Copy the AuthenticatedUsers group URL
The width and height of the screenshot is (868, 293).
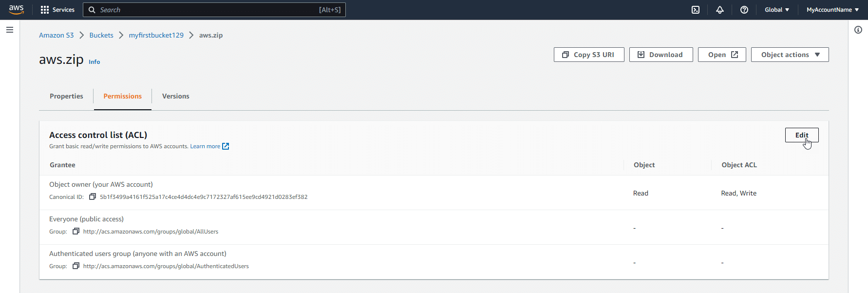click(76, 266)
